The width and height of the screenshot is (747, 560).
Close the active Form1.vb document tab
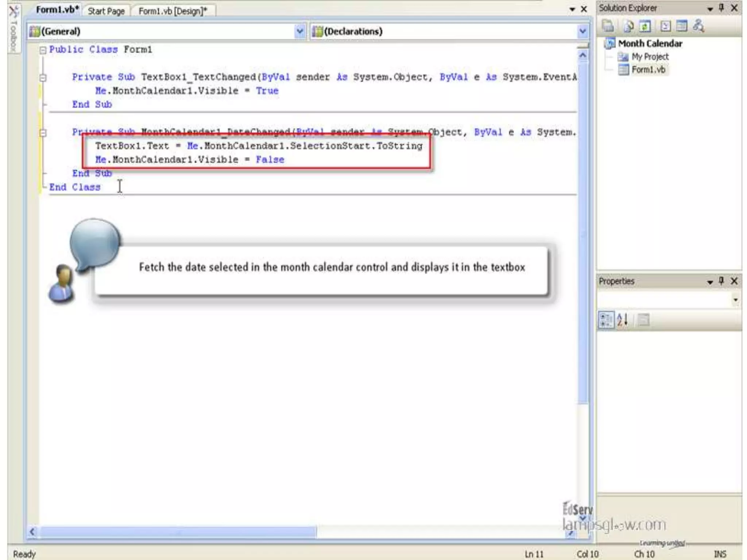point(584,9)
